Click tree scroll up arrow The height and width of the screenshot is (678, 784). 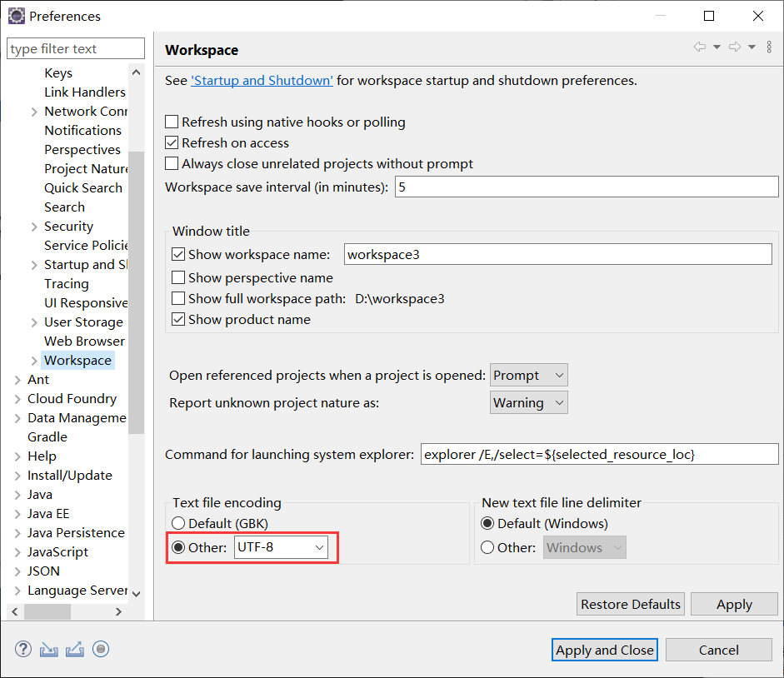tap(136, 72)
